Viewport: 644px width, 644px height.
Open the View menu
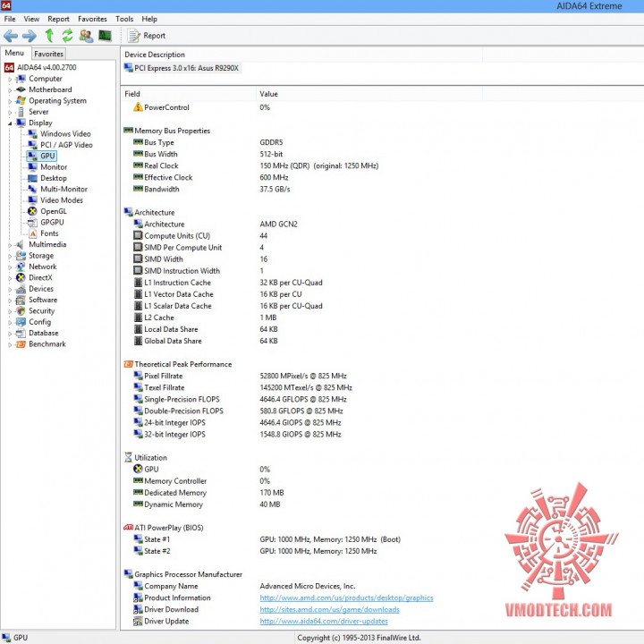(31, 19)
